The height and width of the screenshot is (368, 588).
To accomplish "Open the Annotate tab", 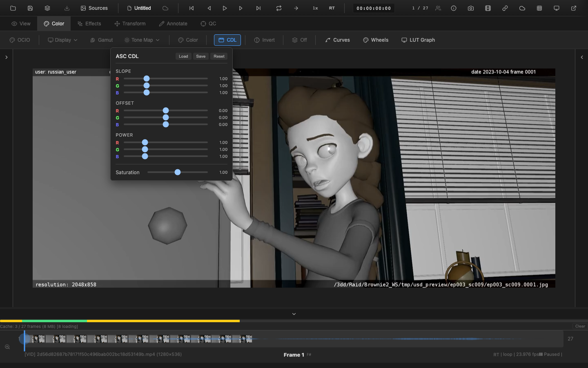I will [173, 24].
